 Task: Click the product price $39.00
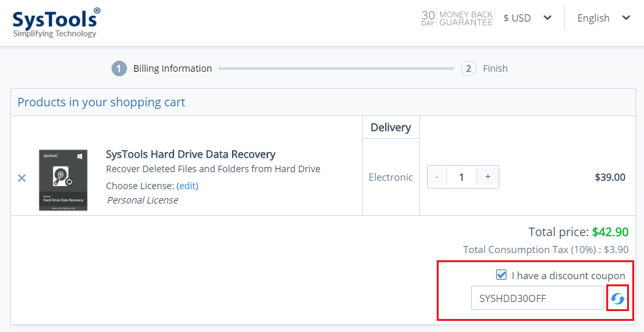pos(610,177)
